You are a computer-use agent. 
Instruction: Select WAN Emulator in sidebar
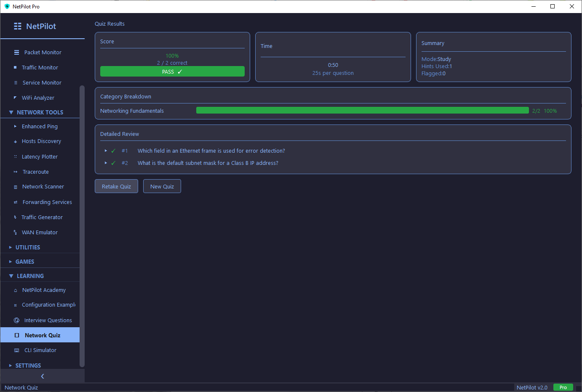tap(40, 233)
